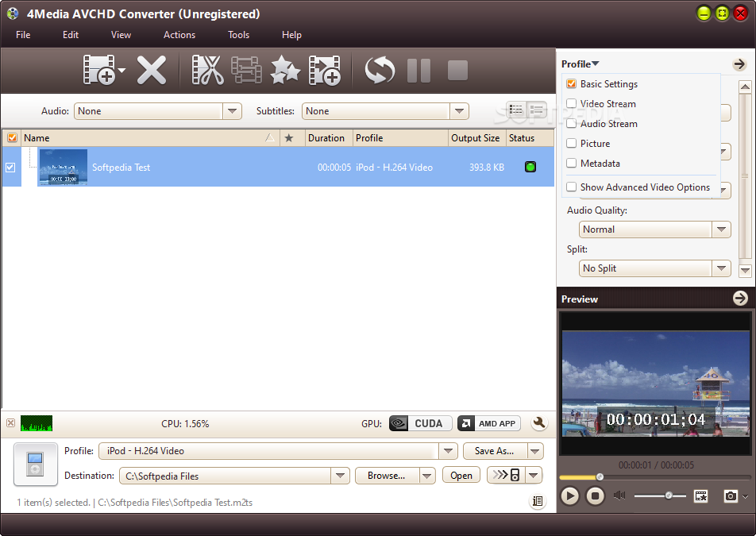
Task: Open the bottom Profile iPod H.264 dropdown
Action: click(448, 451)
